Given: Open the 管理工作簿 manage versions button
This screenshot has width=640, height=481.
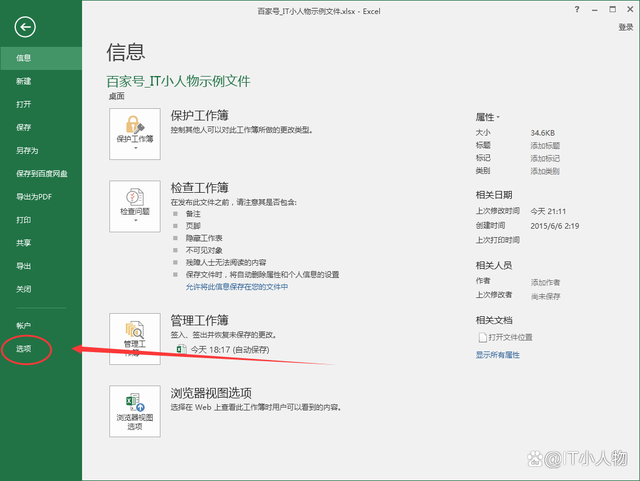Looking at the screenshot, I should [135, 339].
